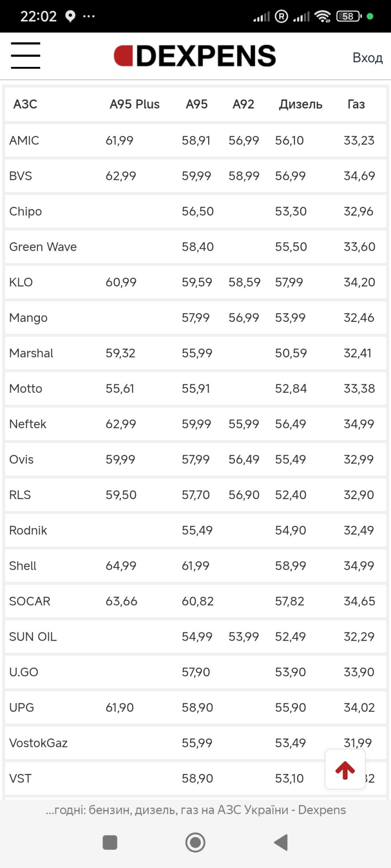Tap the Android back triangle button
Viewport: 391px width, 868px height.
tap(281, 842)
